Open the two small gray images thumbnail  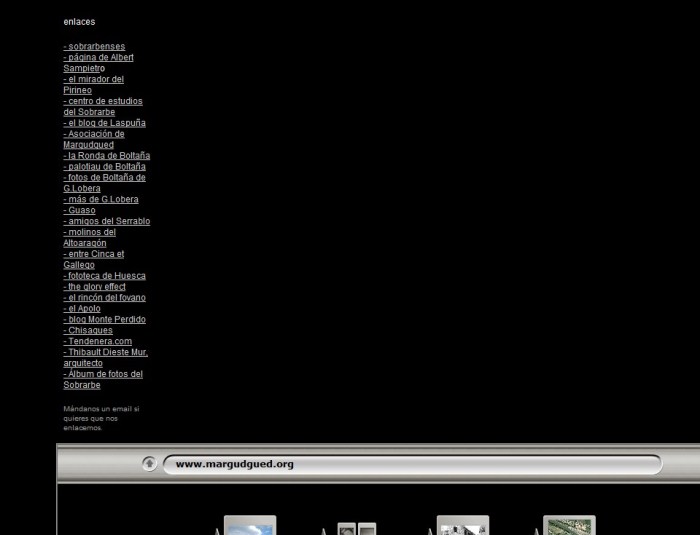(356, 528)
